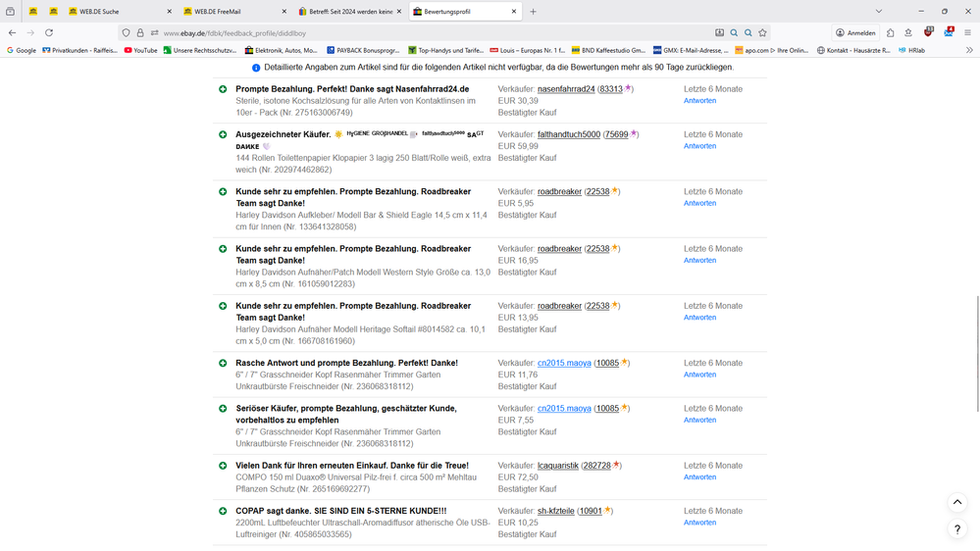This screenshot has width=980, height=551.
Task: Close the WEB.DE Suche tab
Action: coord(170,11)
